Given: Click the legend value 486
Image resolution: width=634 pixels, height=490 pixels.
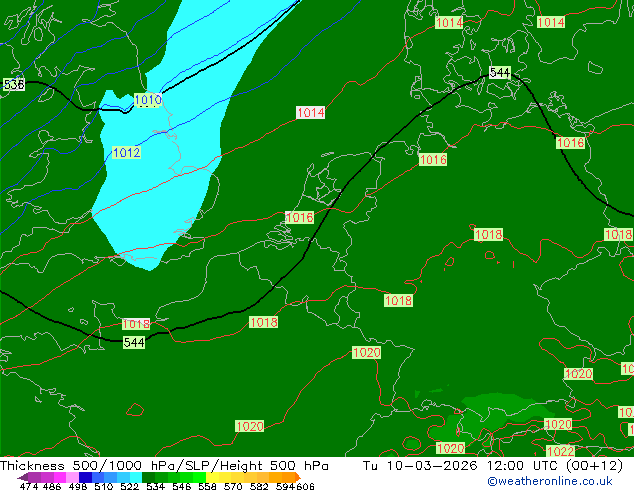Looking at the screenshot, I should point(52,486).
